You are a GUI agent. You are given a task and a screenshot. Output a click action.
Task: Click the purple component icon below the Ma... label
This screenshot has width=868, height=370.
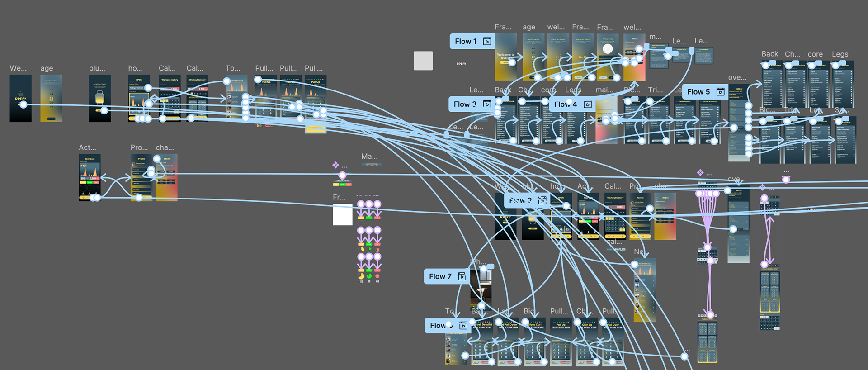point(335,165)
